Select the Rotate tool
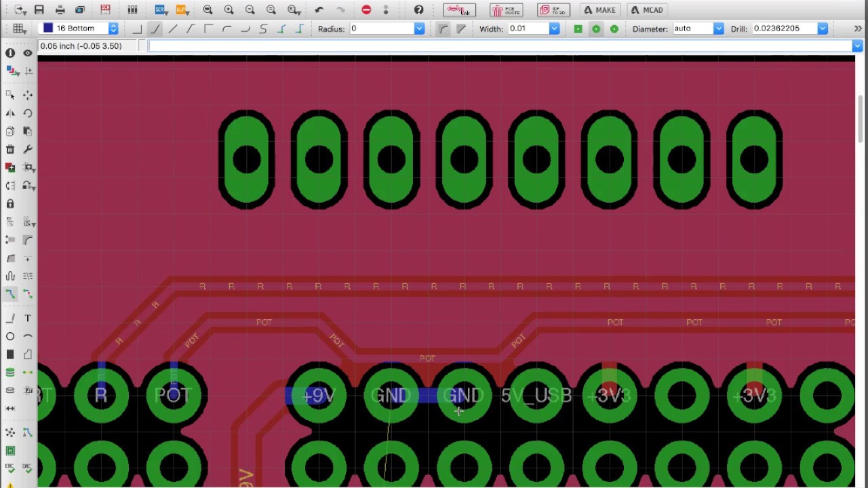Image resolution: width=868 pixels, height=488 pixels. 28,113
